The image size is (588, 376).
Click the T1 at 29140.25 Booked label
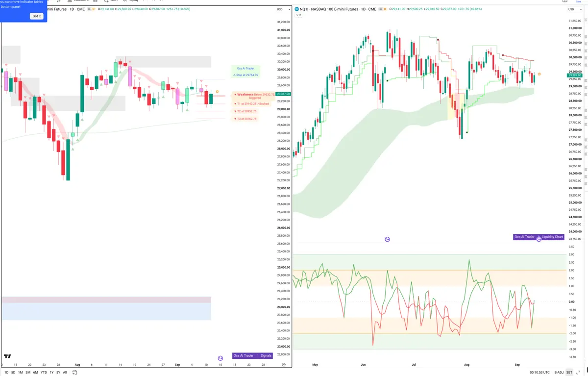(252, 104)
